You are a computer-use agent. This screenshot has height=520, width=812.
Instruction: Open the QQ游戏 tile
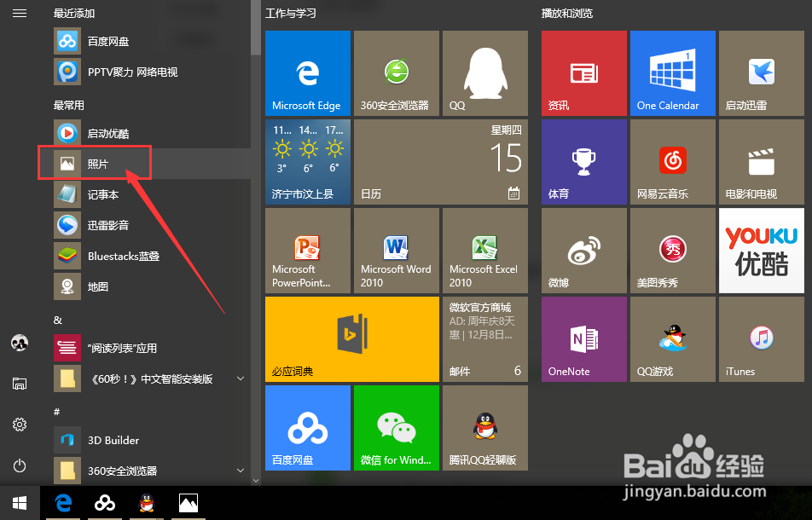coord(673,339)
